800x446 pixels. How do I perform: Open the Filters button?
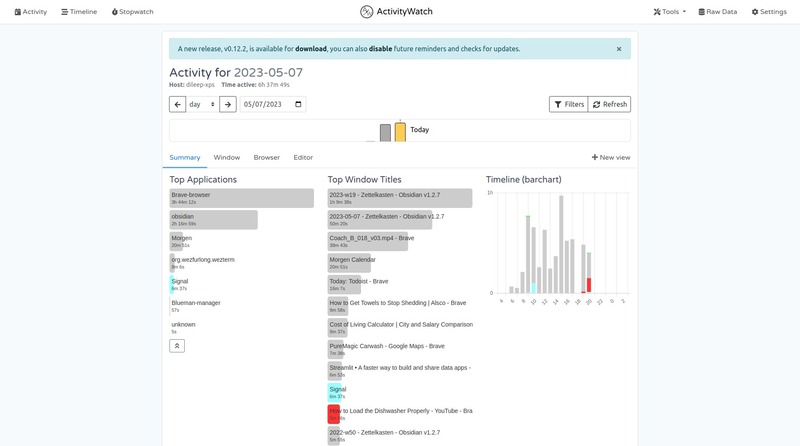tap(568, 104)
